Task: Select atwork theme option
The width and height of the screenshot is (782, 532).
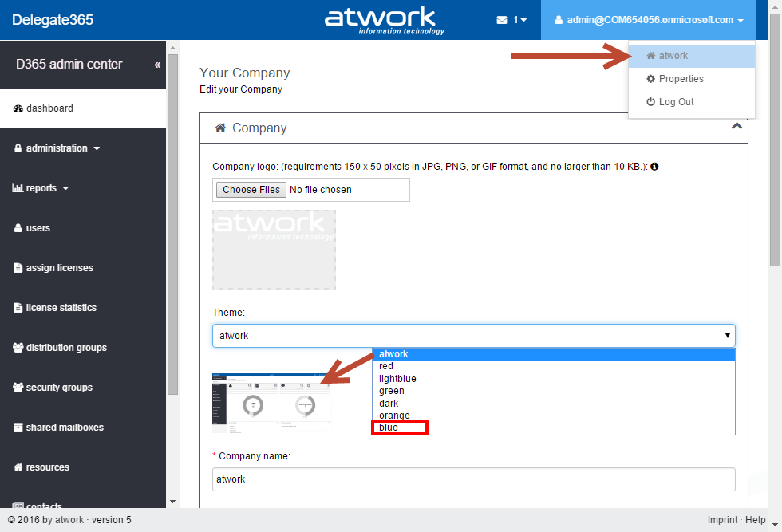Action: [x=554, y=354]
